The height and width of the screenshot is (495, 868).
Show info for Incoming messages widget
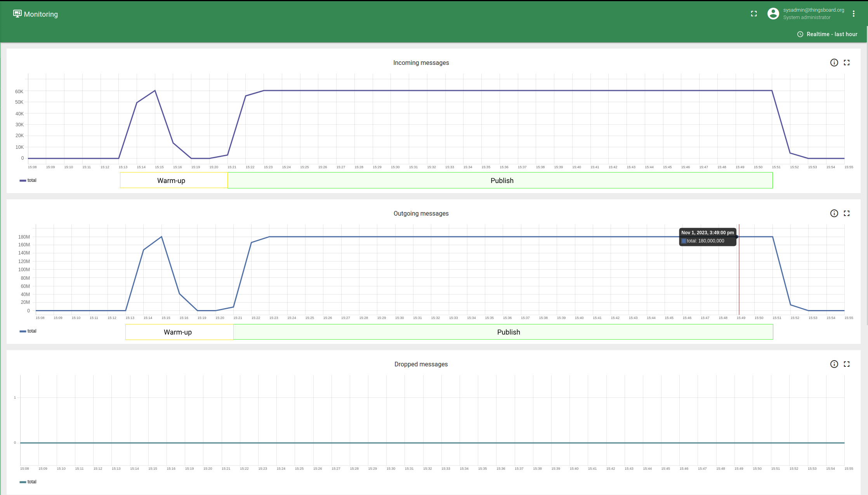pyautogui.click(x=834, y=63)
